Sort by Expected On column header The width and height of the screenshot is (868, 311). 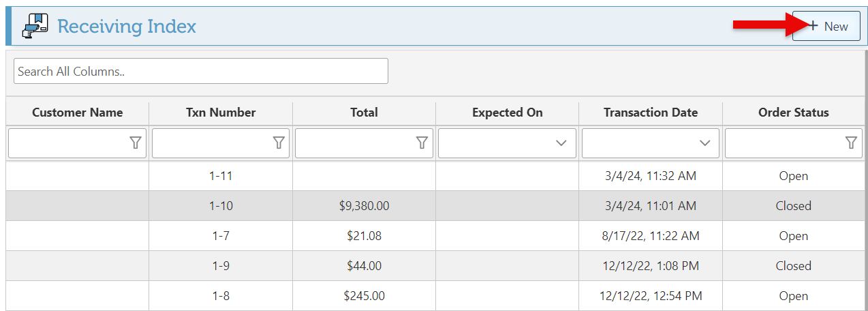[x=507, y=113]
